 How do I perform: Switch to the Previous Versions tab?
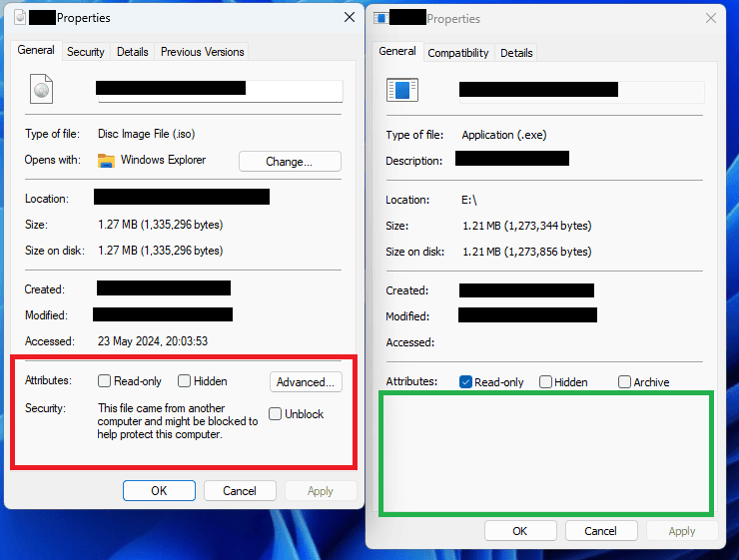[x=202, y=52]
